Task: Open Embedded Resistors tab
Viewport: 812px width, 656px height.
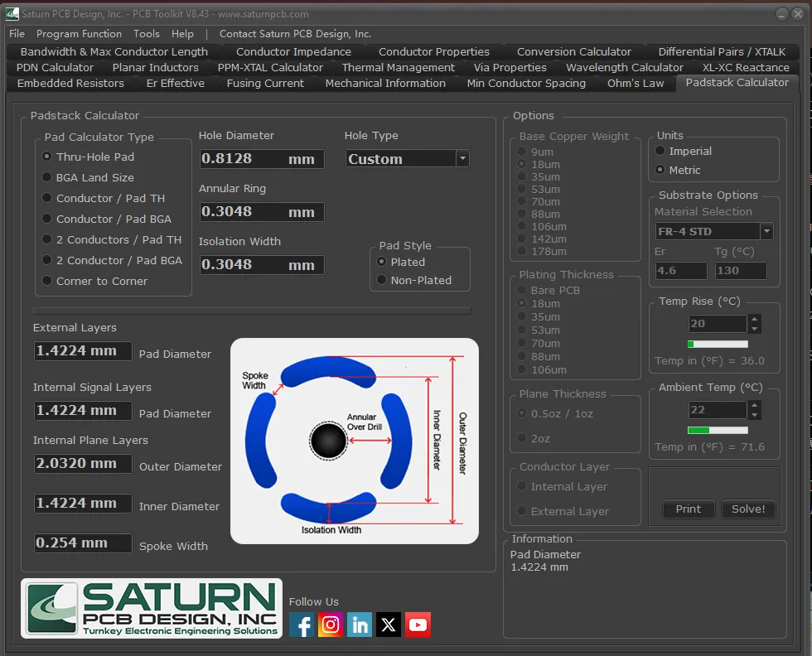Action: point(70,83)
